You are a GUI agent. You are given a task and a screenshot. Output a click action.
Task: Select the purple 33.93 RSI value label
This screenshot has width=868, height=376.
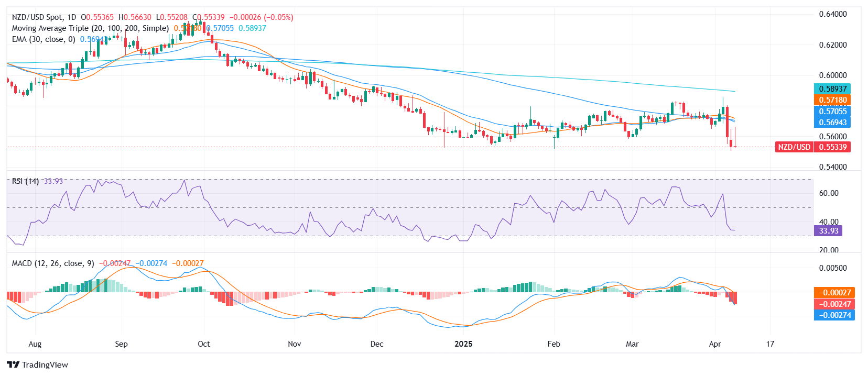829,231
